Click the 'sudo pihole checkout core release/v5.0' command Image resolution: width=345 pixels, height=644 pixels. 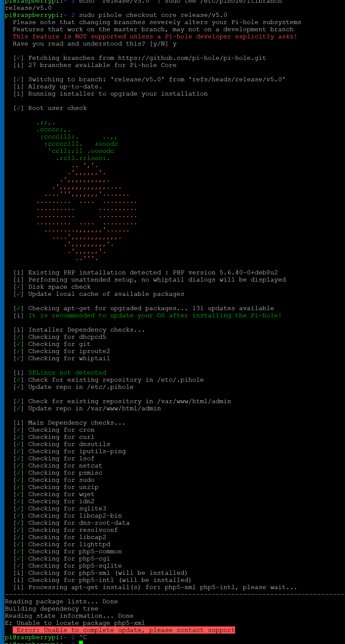pos(153,15)
